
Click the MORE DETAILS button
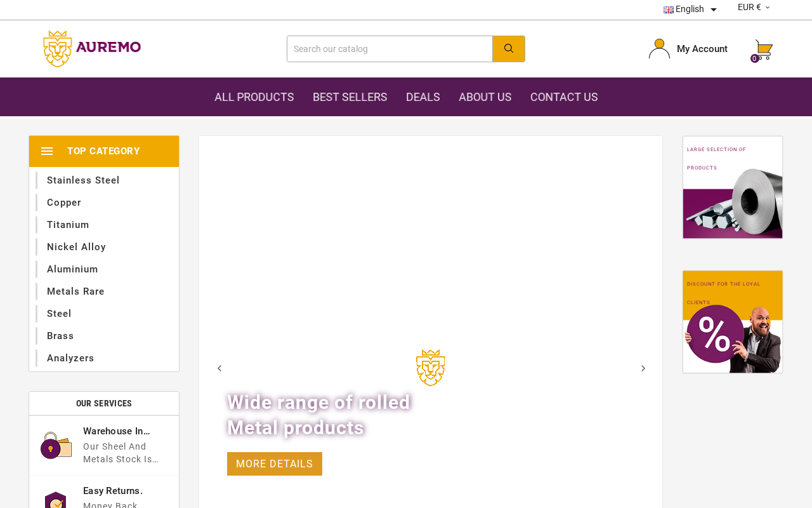click(x=275, y=464)
